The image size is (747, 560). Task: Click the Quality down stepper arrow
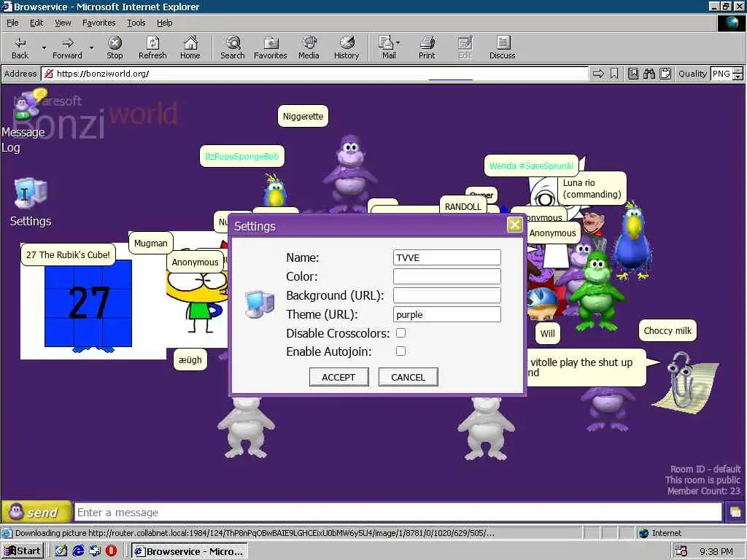pos(738,77)
